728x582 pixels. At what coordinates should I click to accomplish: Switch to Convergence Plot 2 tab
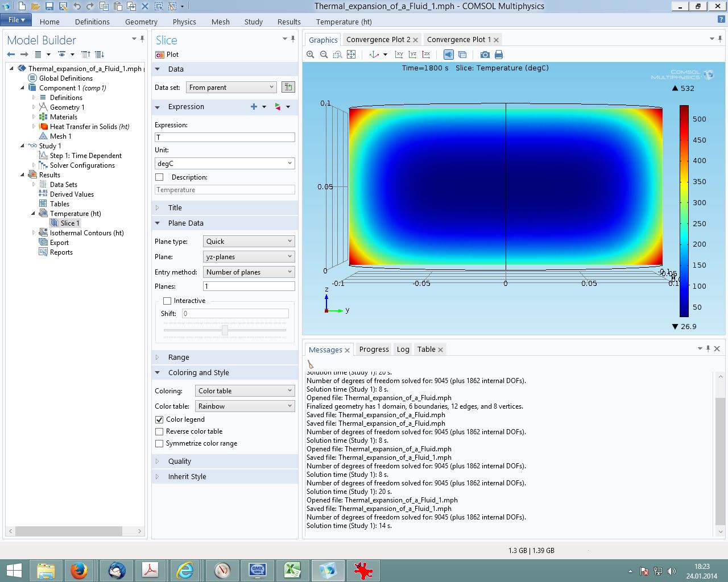(378, 39)
